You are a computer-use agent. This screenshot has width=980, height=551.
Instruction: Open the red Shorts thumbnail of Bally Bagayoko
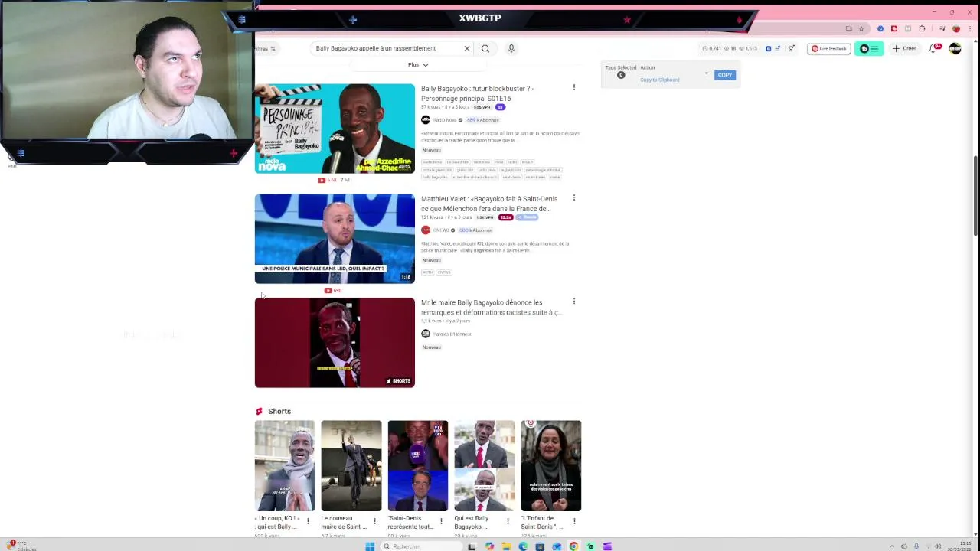(x=335, y=343)
